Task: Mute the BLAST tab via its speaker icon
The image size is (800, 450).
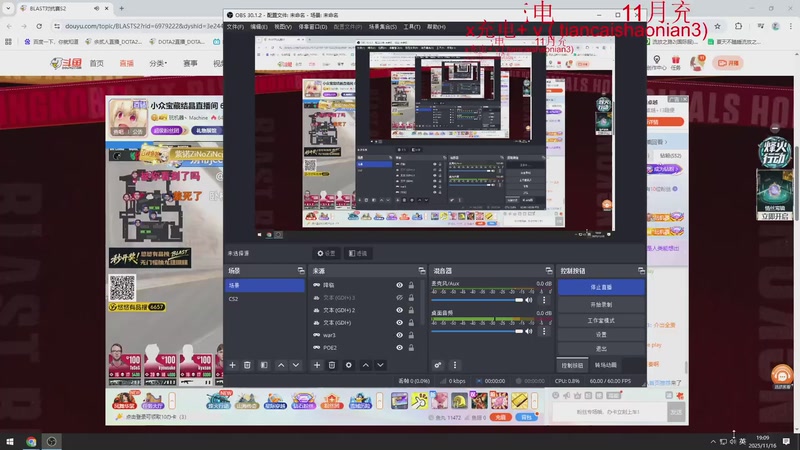Action: coord(96,9)
